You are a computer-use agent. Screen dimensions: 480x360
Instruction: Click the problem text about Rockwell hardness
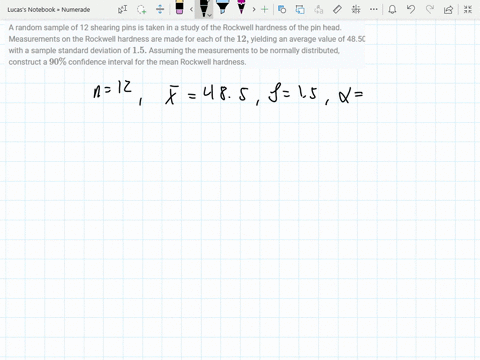coord(187,45)
